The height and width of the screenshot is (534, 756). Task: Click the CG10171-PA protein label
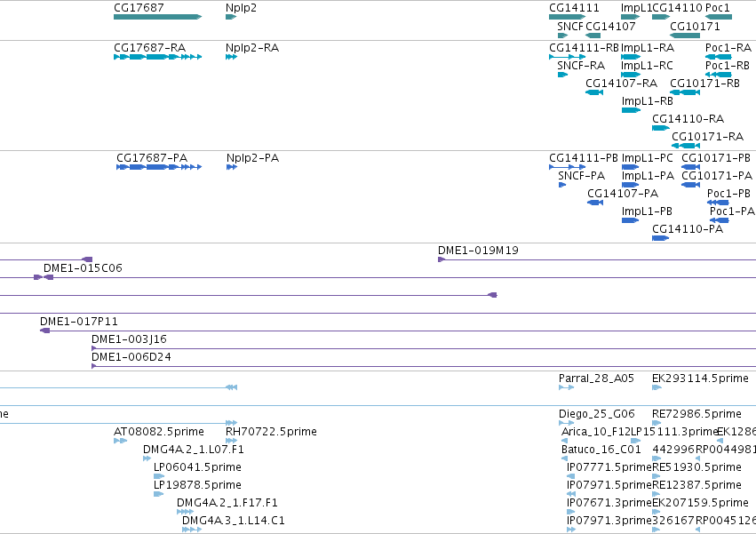pos(716,176)
